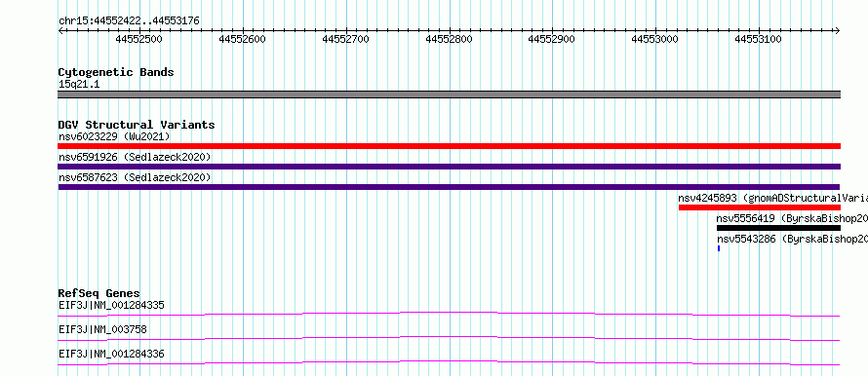Select the red nsv6023229 variant bar
This screenshot has width=868, height=376.
(449, 146)
